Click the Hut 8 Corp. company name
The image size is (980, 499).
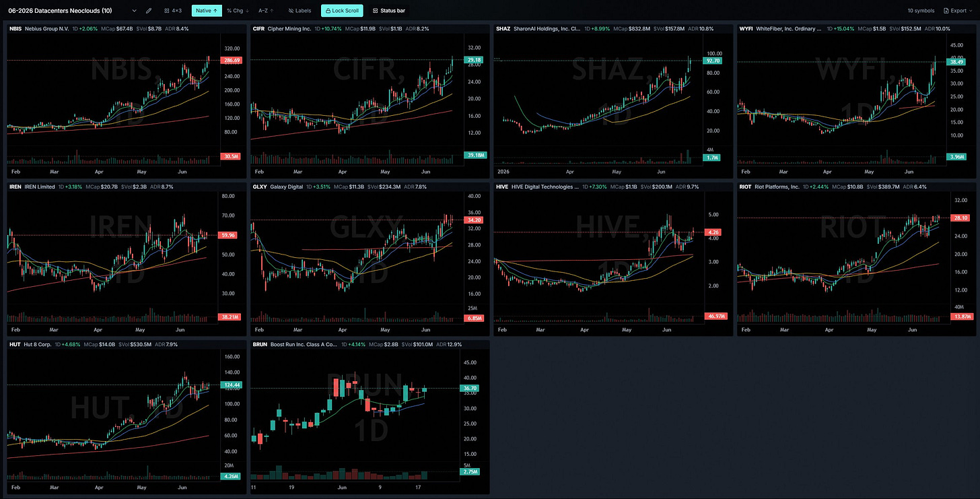click(36, 344)
